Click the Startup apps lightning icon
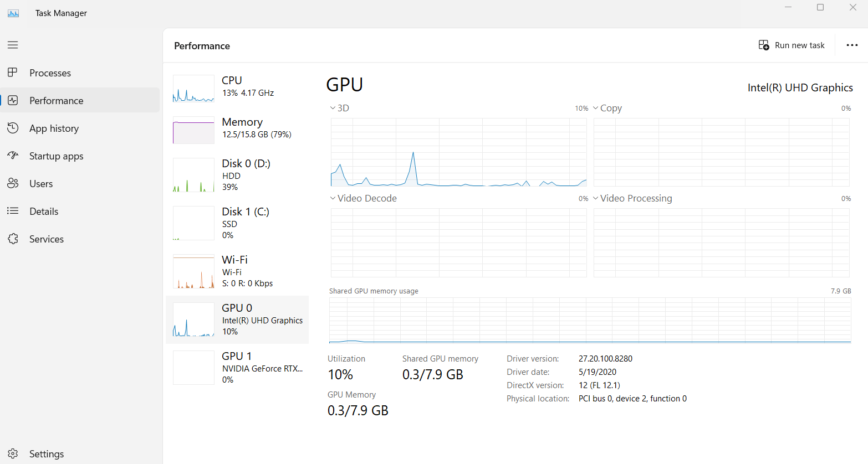The width and height of the screenshot is (868, 464). pos(13,156)
